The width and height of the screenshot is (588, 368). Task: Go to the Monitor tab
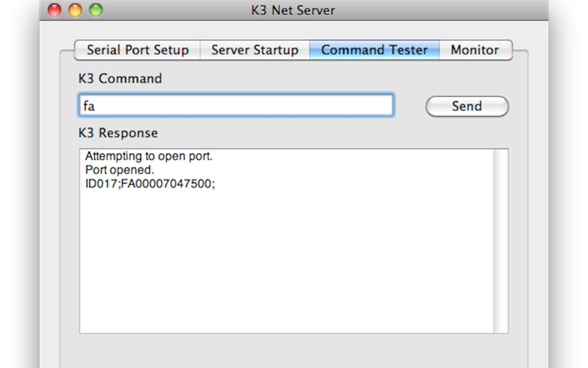pyautogui.click(x=475, y=50)
